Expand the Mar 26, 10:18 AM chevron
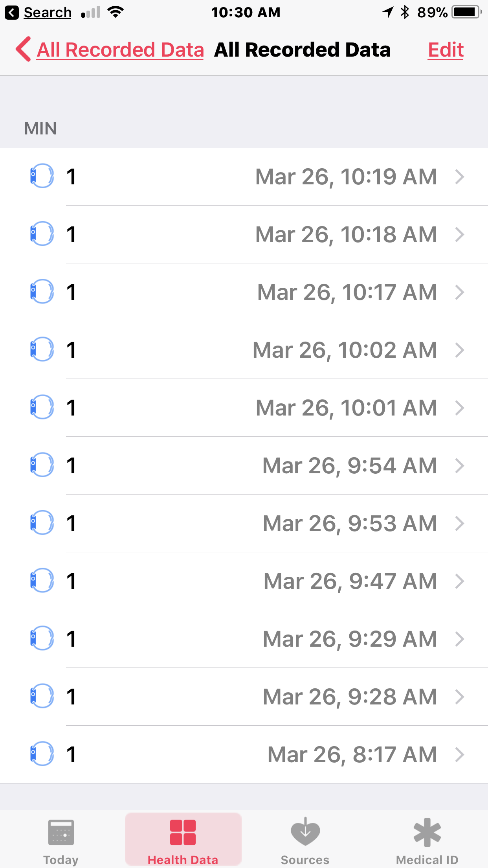488x868 pixels. [x=460, y=235]
